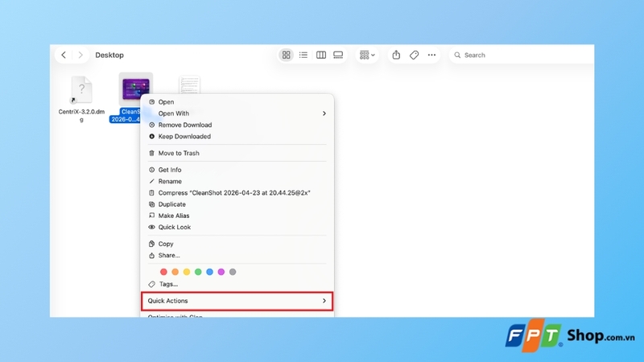Apply the green tag color
Image resolution: width=644 pixels, height=362 pixels.
pyautogui.click(x=198, y=272)
